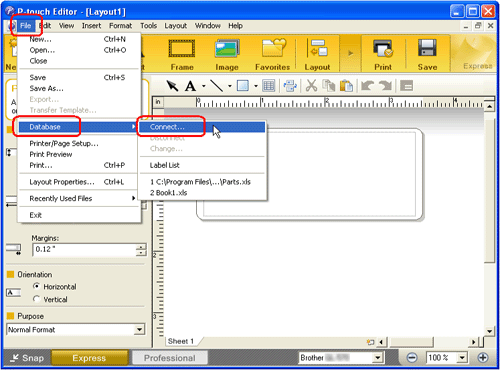This screenshot has width=500, height=370.
Task: Switch to Professional mode button
Action: (x=170, y=358)
